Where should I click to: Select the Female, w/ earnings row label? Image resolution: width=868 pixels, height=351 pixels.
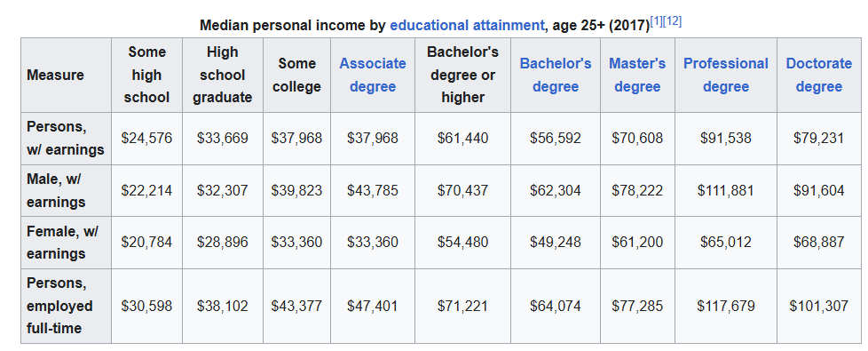[66, 243]
